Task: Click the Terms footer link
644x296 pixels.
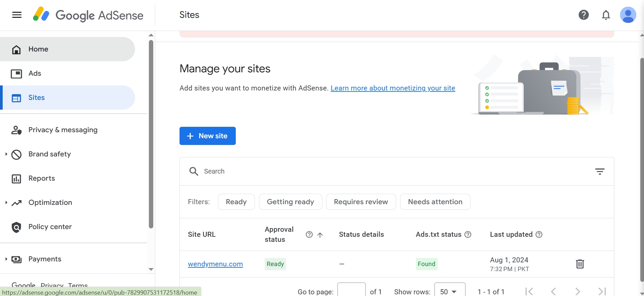Action: coord(78,285)
